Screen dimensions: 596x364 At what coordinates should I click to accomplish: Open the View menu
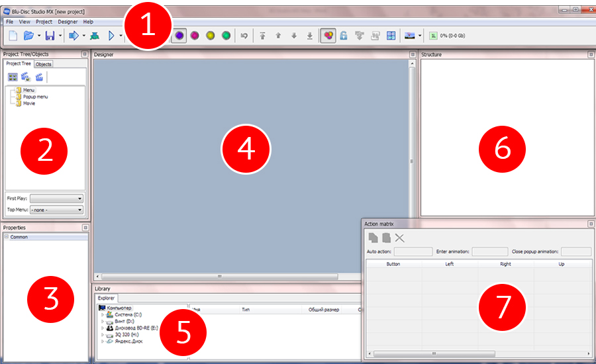[25, 22]
